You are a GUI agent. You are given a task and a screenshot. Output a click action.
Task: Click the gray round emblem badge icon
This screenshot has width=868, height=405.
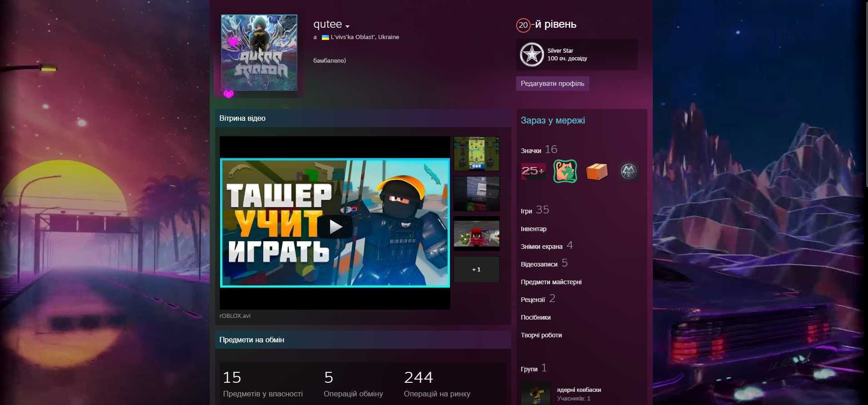click(x=629, y=172)
